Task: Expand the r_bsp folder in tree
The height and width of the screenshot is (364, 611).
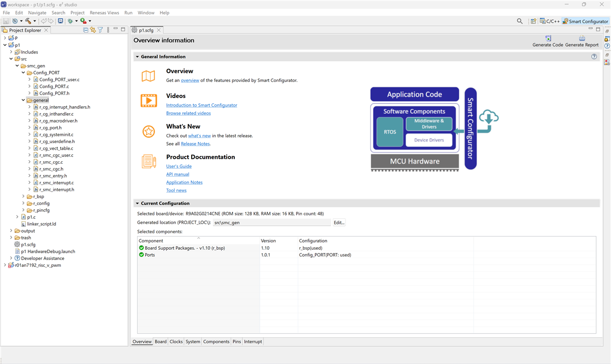Action: (x=23, y=197)
